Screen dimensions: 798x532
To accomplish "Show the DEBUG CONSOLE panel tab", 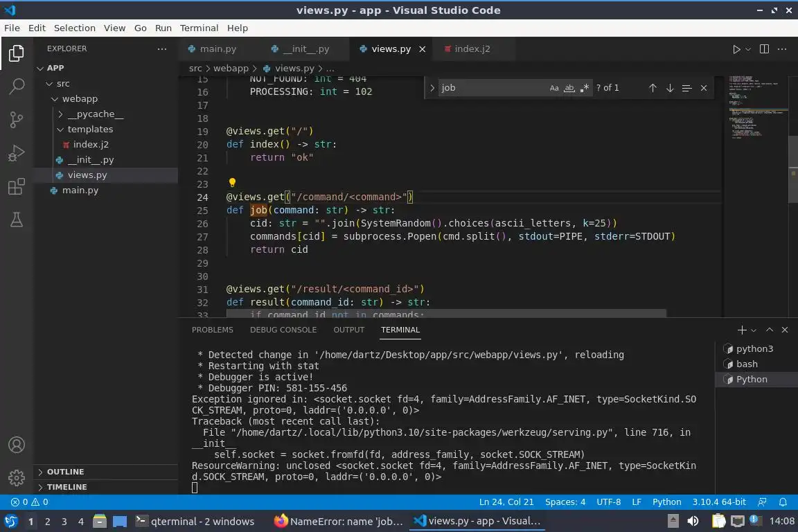I will pos(283,330).
